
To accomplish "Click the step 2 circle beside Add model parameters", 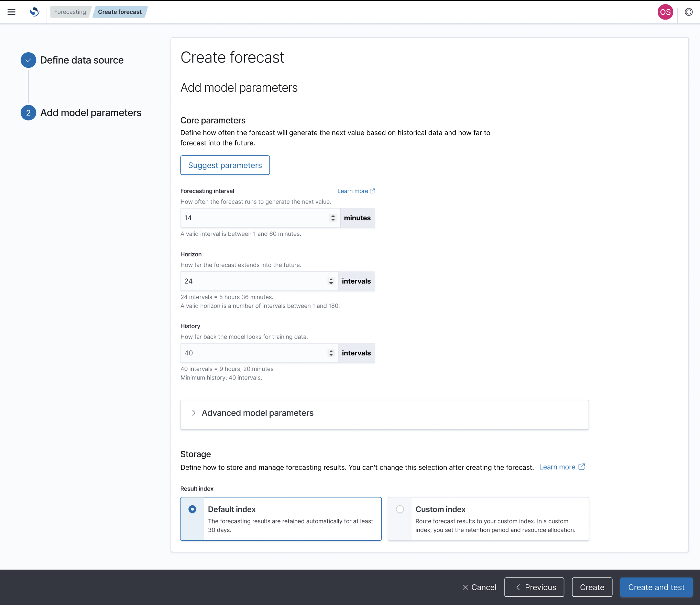I will [x=28, y=112].
